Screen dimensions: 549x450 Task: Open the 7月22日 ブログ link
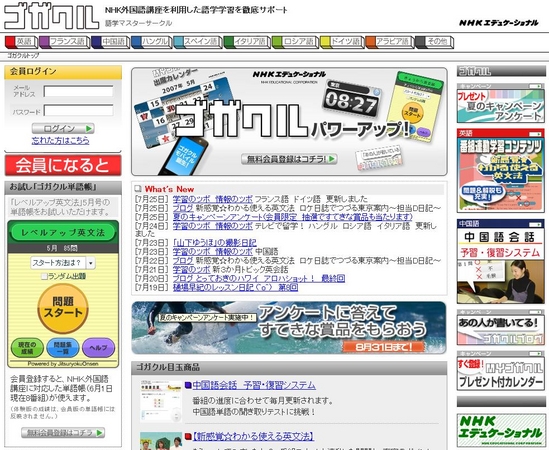click(183, 261)
